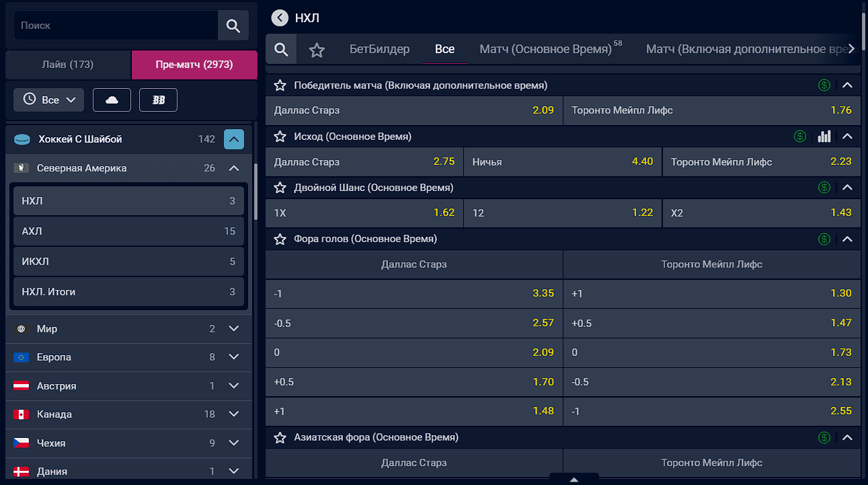Screen dimensions: 868x485
Task: Bet Торонто Мейпл Лифс winner at 1.76
Action: click(712, 110)
